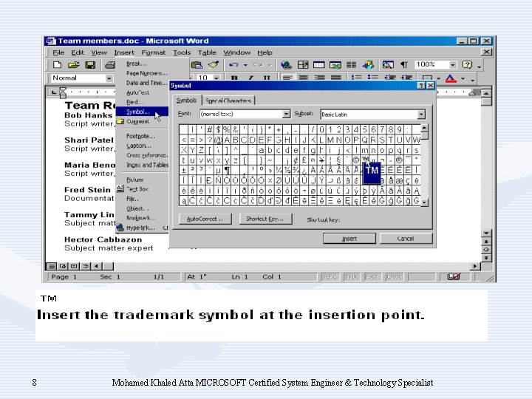This screenshot has height=399, width=532.
Task: Open More Buttons arrow on standard toolbar
Action: [479, 66]
